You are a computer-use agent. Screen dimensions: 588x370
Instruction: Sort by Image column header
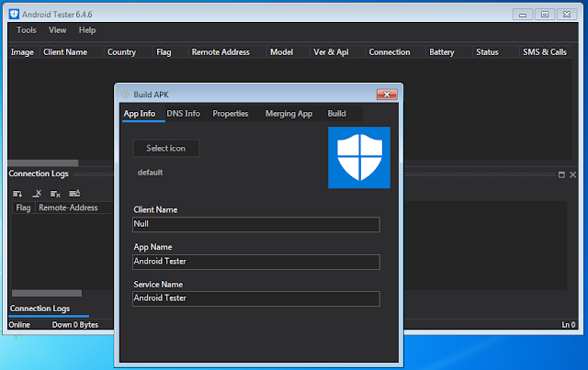[x=22, y=52]
